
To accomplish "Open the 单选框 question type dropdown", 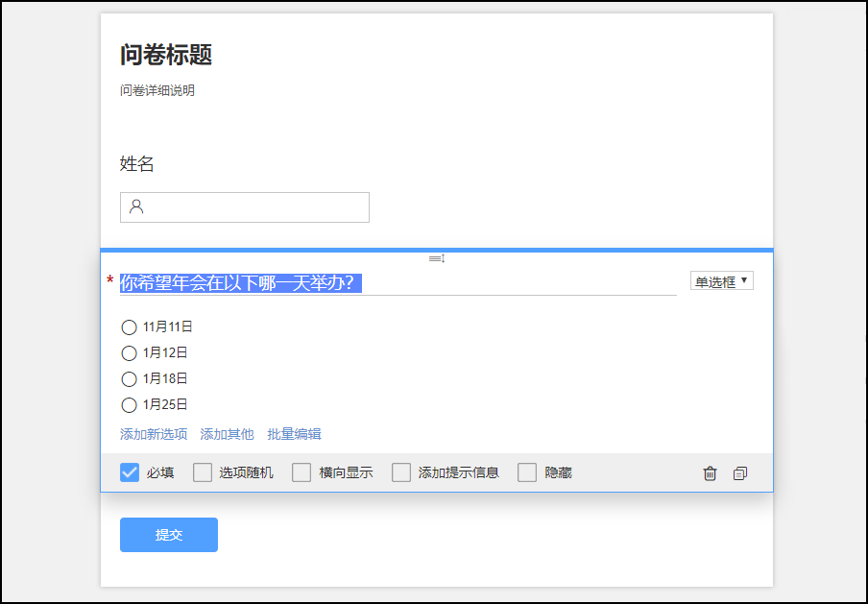I will tap(721, 281).
